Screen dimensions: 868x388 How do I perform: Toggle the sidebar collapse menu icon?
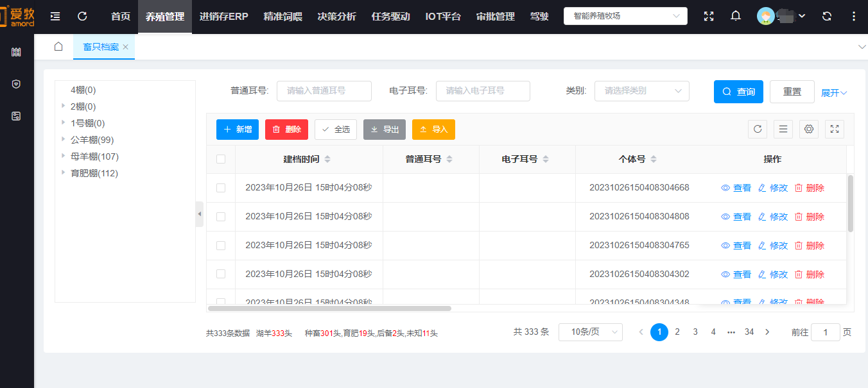(55, 17)
